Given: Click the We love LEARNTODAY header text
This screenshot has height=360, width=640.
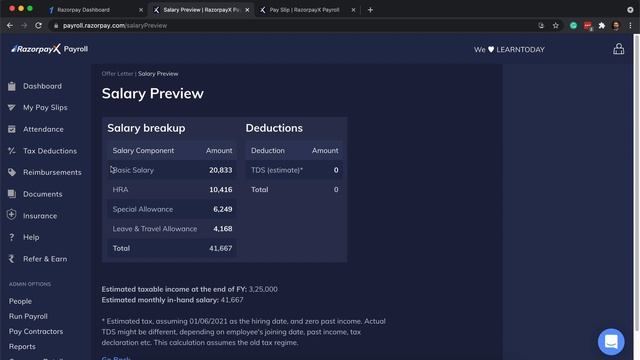Looking at the screenshot, I should (x=509, y=49).
